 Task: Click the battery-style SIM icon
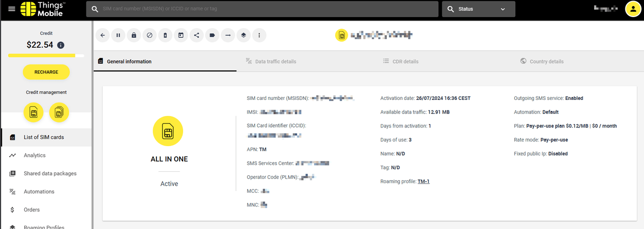click(165, 35)
